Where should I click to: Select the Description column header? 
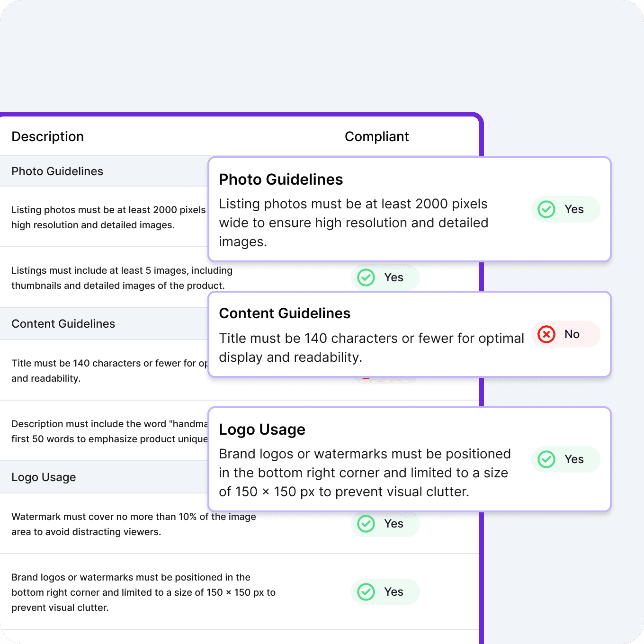click(x=47, y=136)
